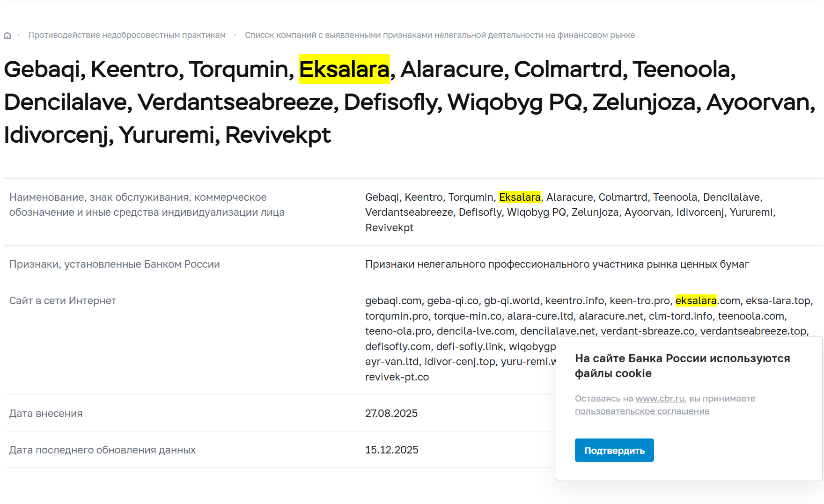Open the www.cbr.ru link
This screenshot has height=504, width=824.
(x=659, y=399)
